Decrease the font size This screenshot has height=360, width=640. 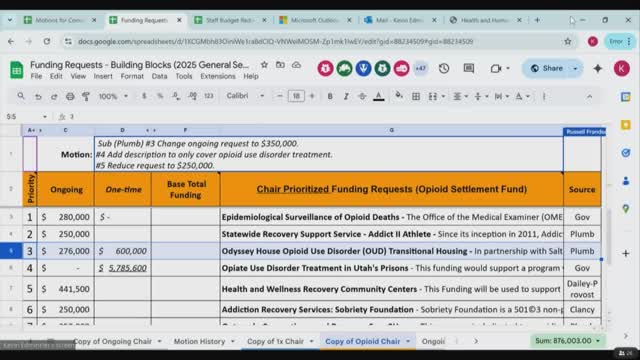(x=280, y=96)
